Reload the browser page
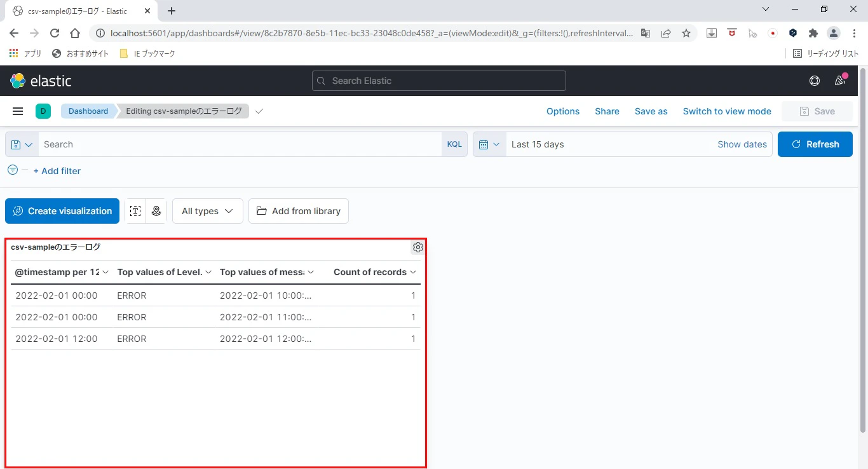 [x=55, y=33]
